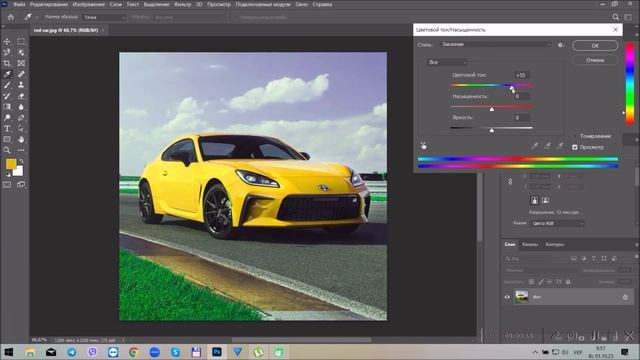The image size is (640, 360).
Task: Close the red car.jpg document tab
Action: coord(103,30)
